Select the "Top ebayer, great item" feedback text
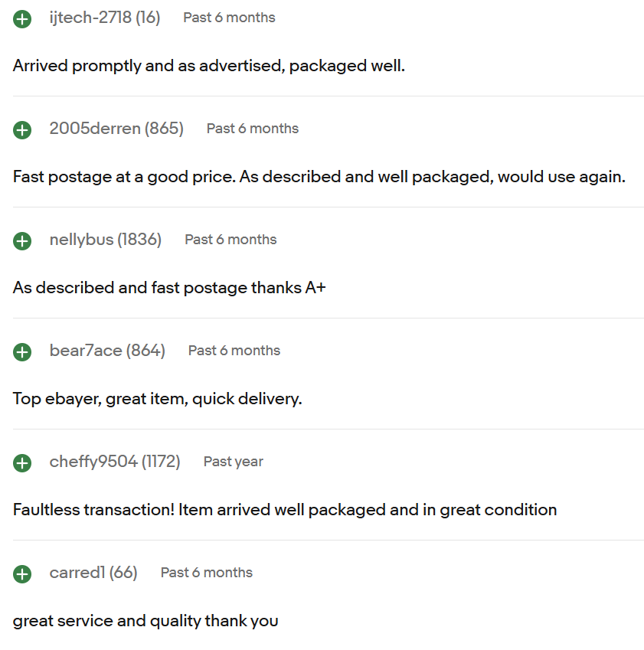The width and height of the screenshot is (644, 650). [x=158, y=399]
